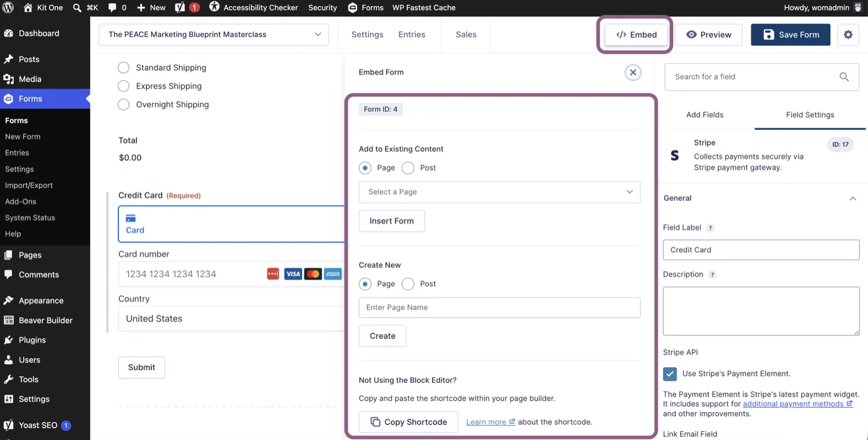
Task: Click the Field Label text input
Action: (x=761, y=250)
